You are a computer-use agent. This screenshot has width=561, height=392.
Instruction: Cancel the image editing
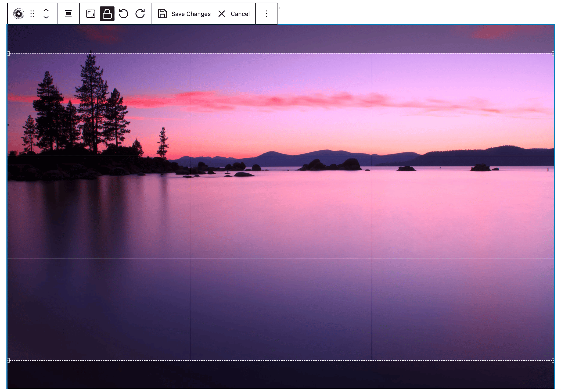pos(234,14)
